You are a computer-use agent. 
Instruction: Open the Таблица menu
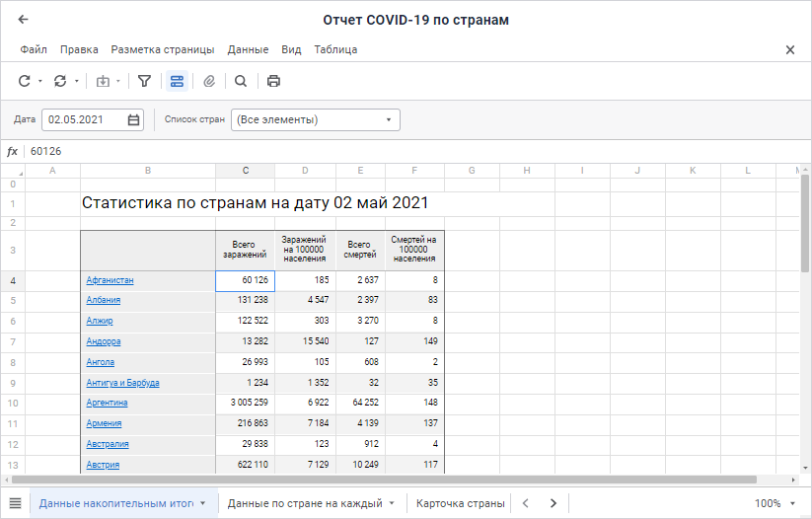point(335,49)
